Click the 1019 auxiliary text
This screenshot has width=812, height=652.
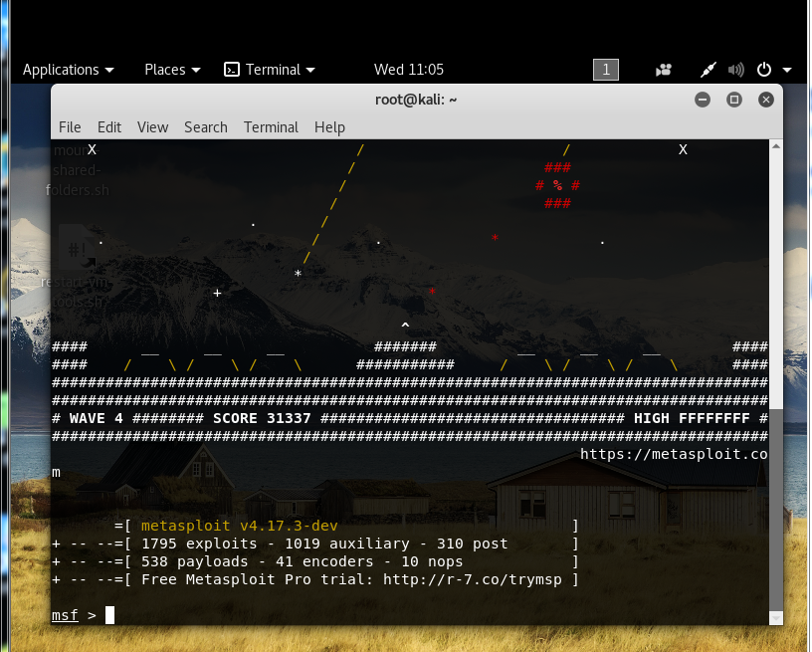pos(347,543)
